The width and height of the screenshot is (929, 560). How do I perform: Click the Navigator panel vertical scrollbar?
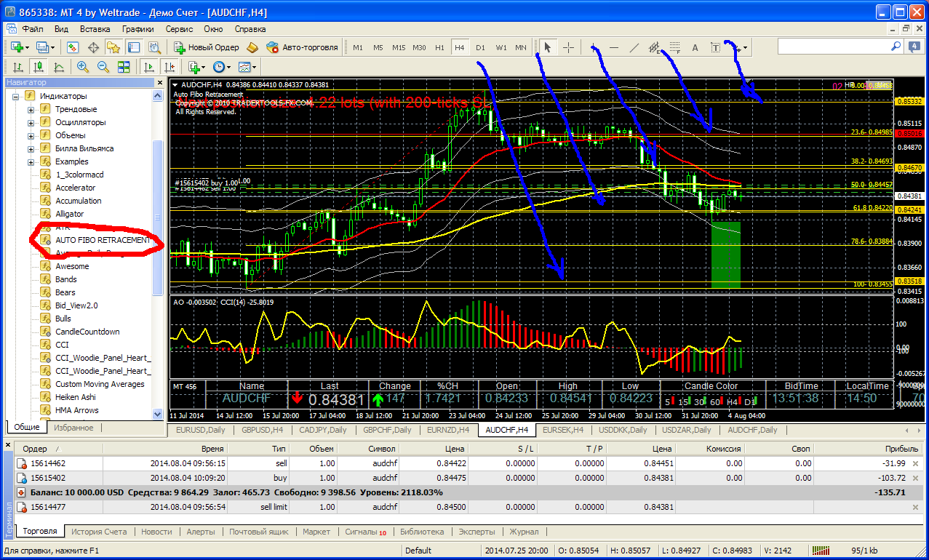click(158, 182)
